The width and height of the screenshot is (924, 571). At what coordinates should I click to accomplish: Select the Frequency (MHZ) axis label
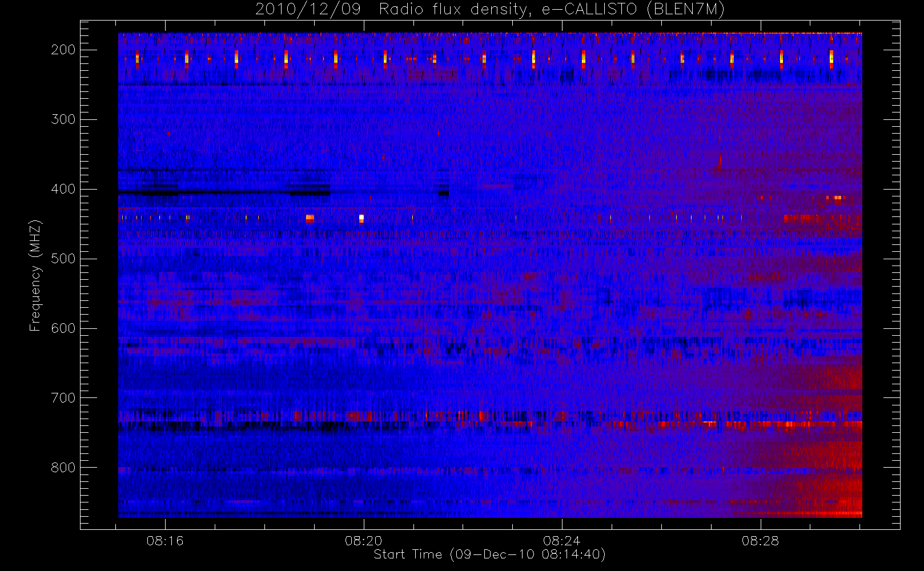(35, 276)
